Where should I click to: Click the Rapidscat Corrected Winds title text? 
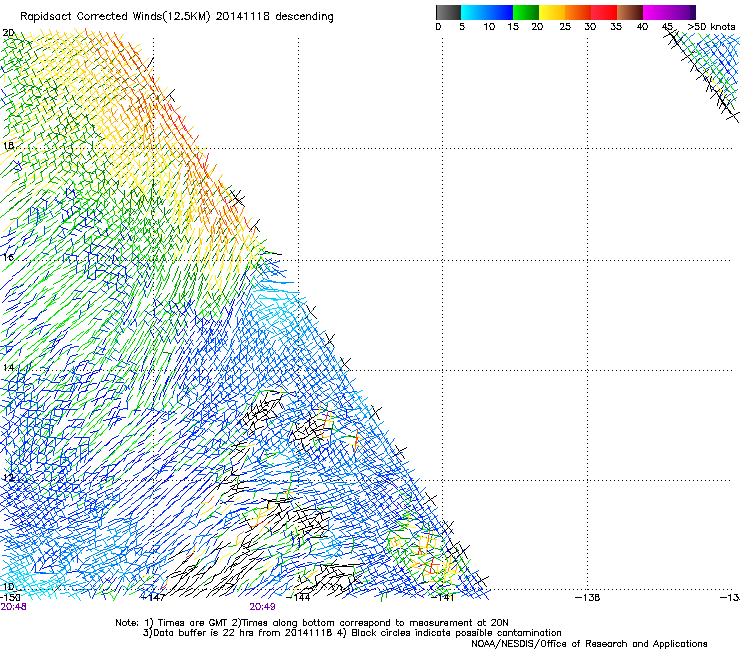pyautogui.click(x=177, y=17)
